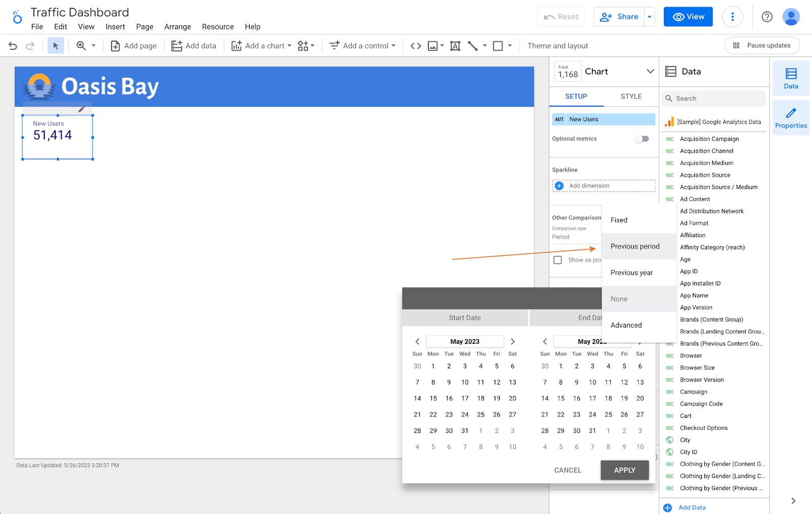Click the pencil edit icon above scorecard

click(81, 109)
